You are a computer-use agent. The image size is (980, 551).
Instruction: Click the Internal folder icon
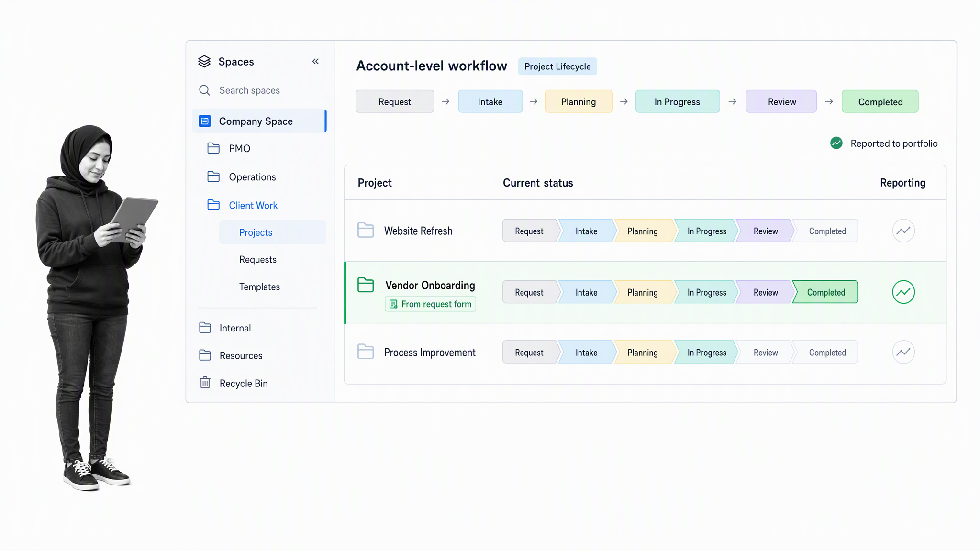pos(205,328)
